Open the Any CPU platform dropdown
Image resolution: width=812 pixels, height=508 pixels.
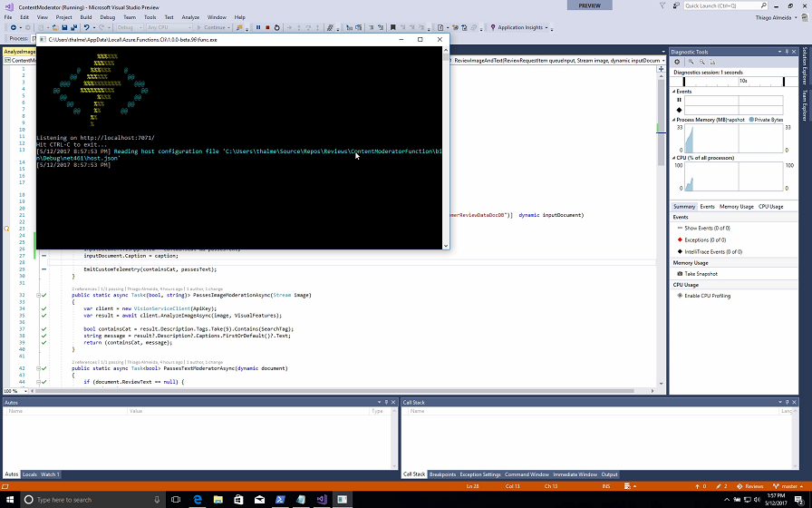click(x=169, y=27)
